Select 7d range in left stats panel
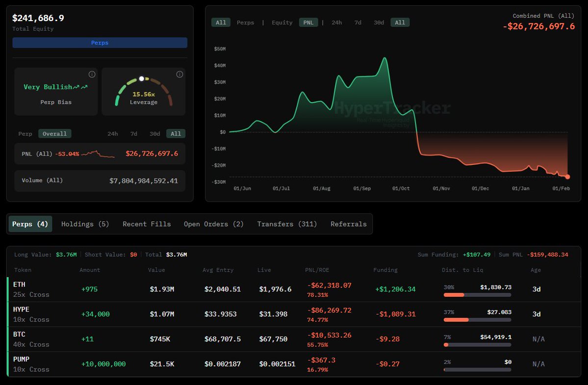 134,133
